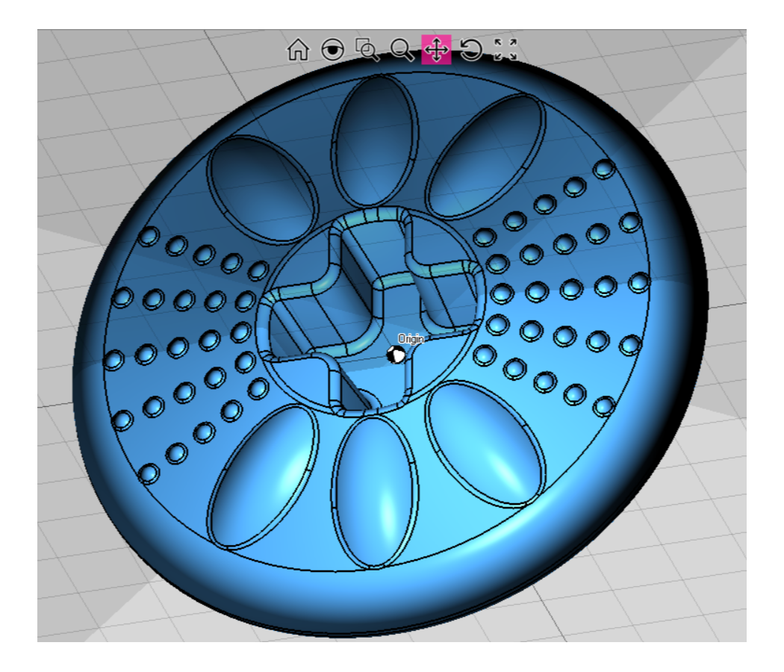Viewport: 784px width, 672px height.
Task: Select the magnifying glass Zoom tool
Action: click(x=402, y=50)
